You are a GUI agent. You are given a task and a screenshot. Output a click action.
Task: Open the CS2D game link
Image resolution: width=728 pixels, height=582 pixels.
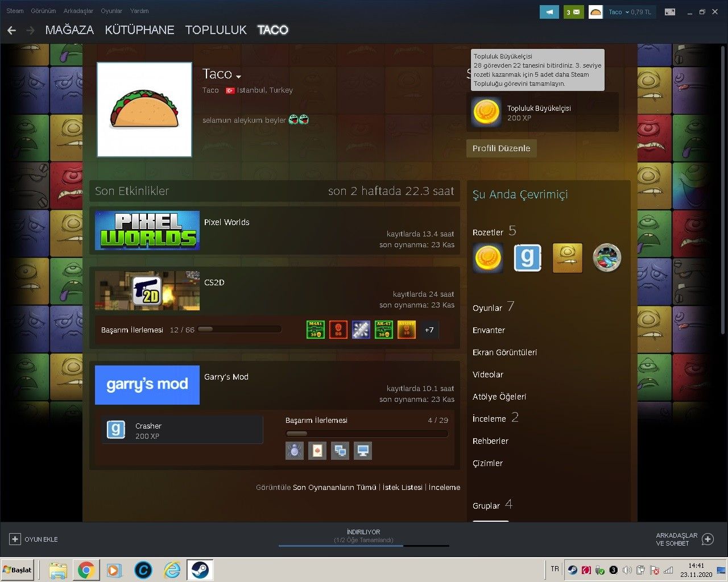click(214, 282)
